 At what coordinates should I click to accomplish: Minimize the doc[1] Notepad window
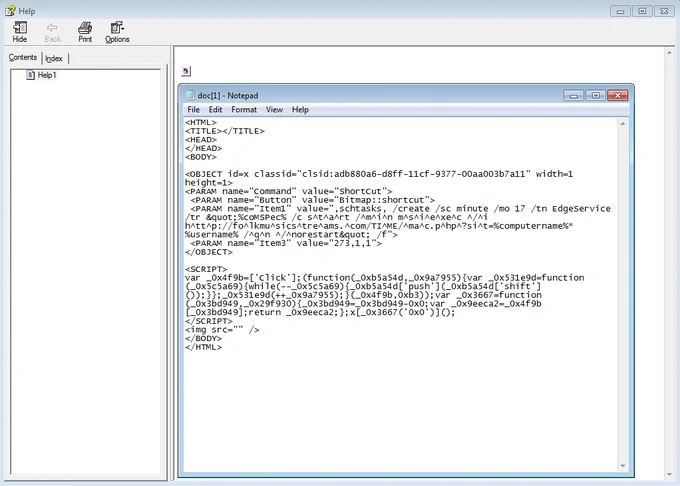click(574, 95)
